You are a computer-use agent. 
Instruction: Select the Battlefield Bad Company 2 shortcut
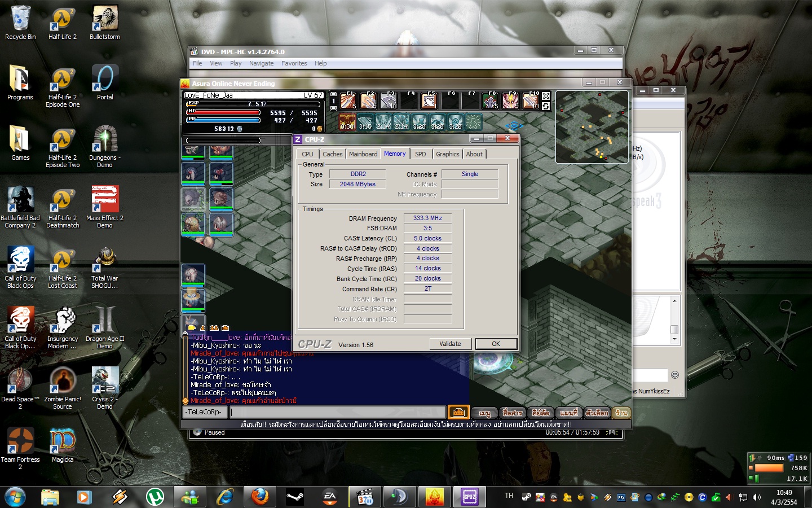[20, 207]
